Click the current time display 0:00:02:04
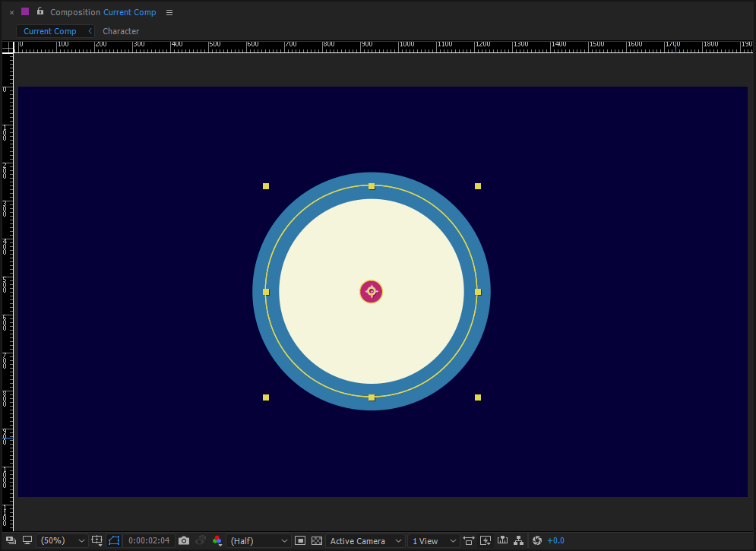Viewport: 756px width, 551px height. pos(148,540)
